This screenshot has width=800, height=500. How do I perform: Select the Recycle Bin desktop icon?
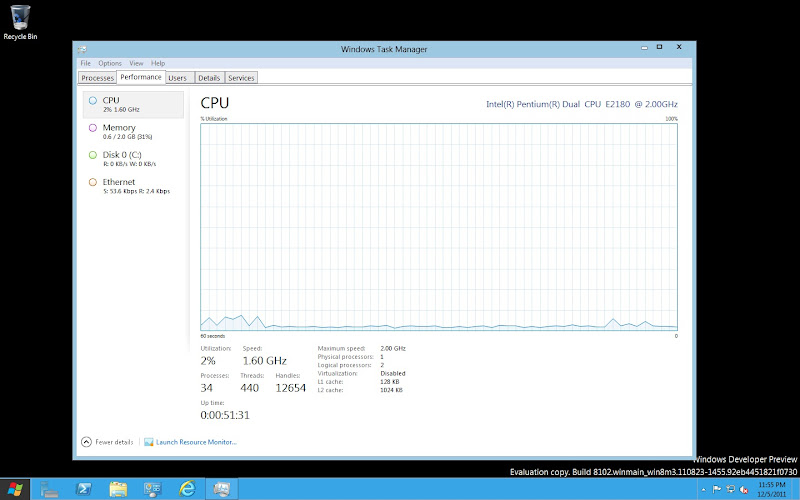pos(20,22)
